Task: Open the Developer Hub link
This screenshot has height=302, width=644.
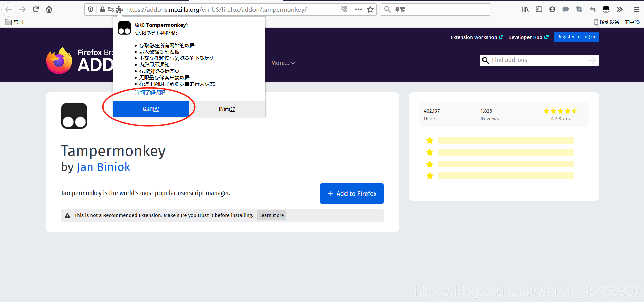Action: [528, 37]
